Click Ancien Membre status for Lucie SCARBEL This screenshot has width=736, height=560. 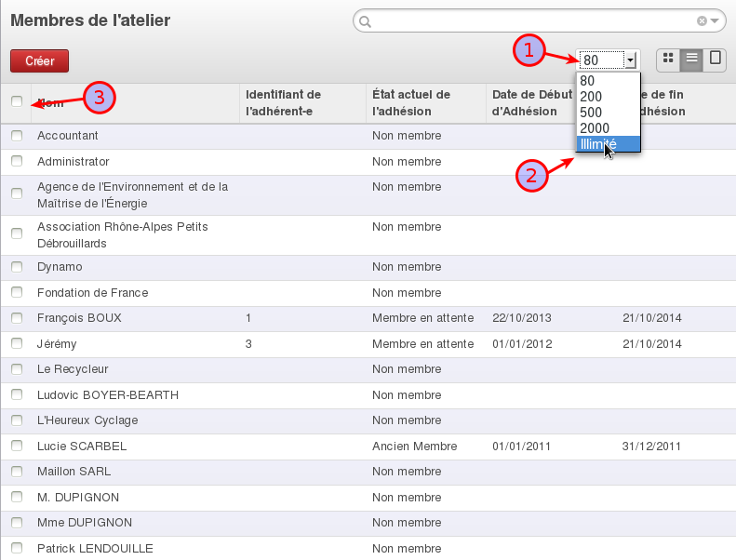click(x=414, y=446)
